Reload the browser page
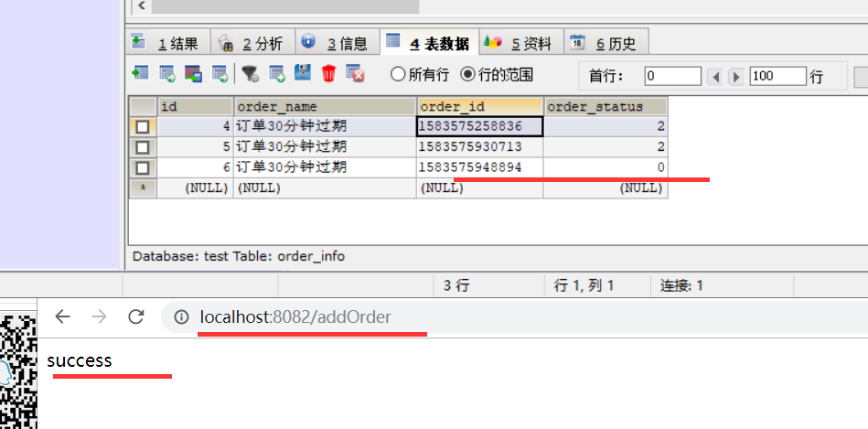 (x=136, y=316)
